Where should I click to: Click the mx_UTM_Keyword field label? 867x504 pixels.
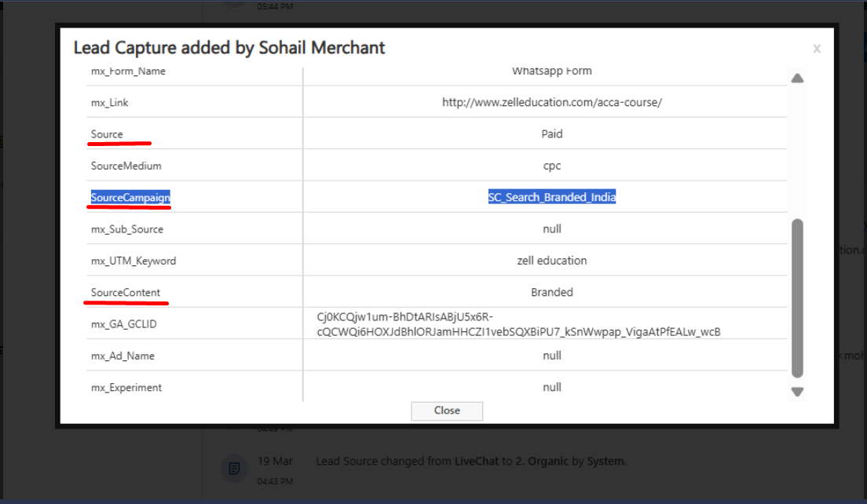click(134, 261)
